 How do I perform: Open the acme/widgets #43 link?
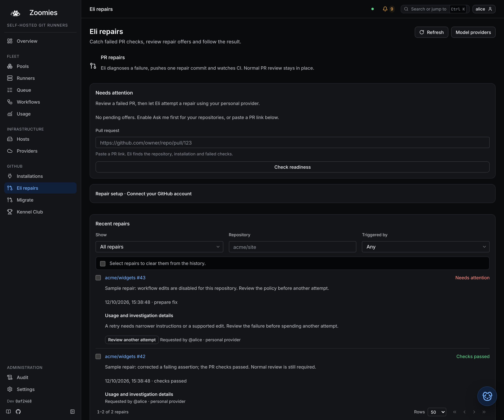tap(125, 278)
